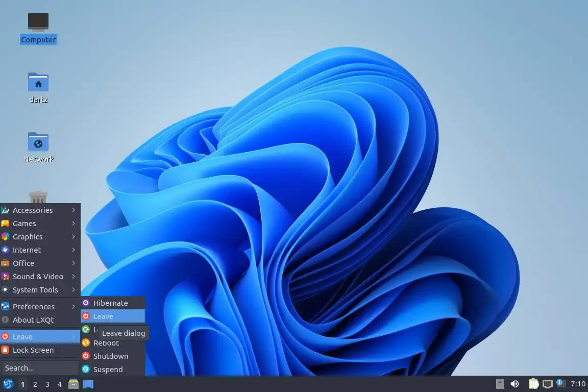Expand the Internet submenu arrow

[x=73, y=250]
